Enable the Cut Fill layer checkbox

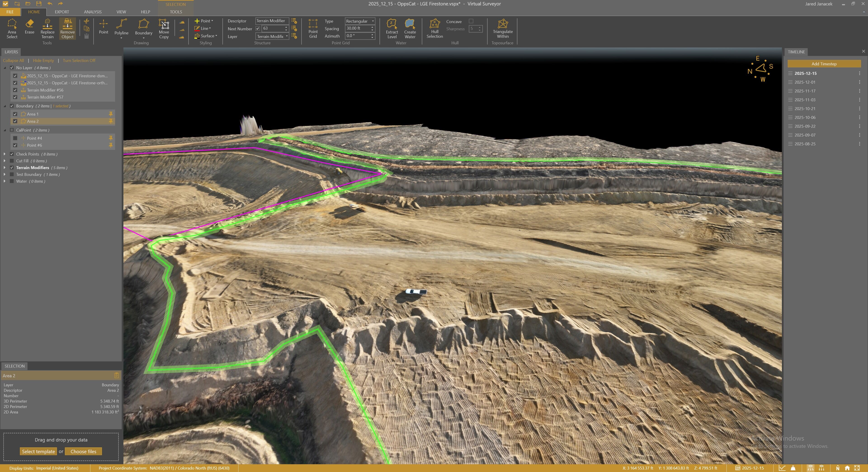[12, 161]
